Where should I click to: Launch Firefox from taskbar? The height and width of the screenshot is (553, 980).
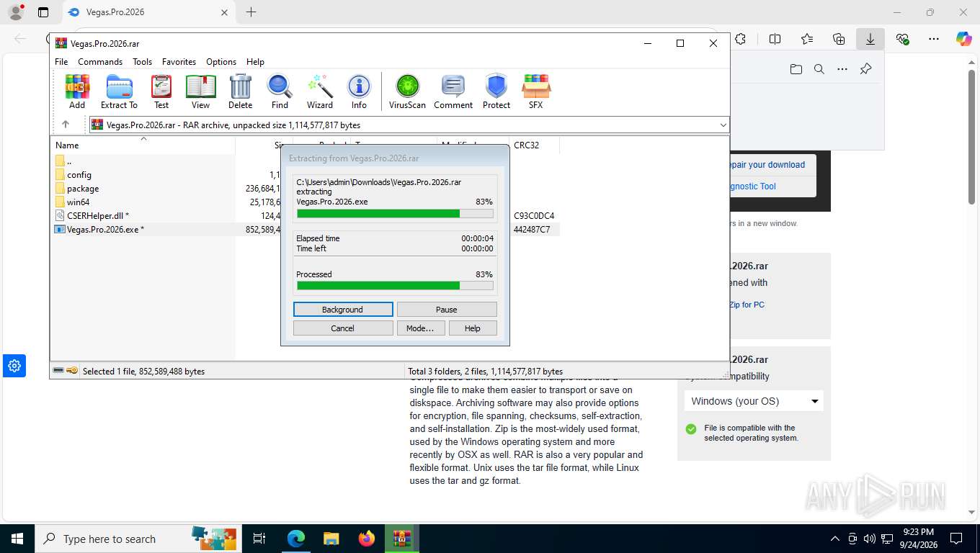tap(367, 539)
